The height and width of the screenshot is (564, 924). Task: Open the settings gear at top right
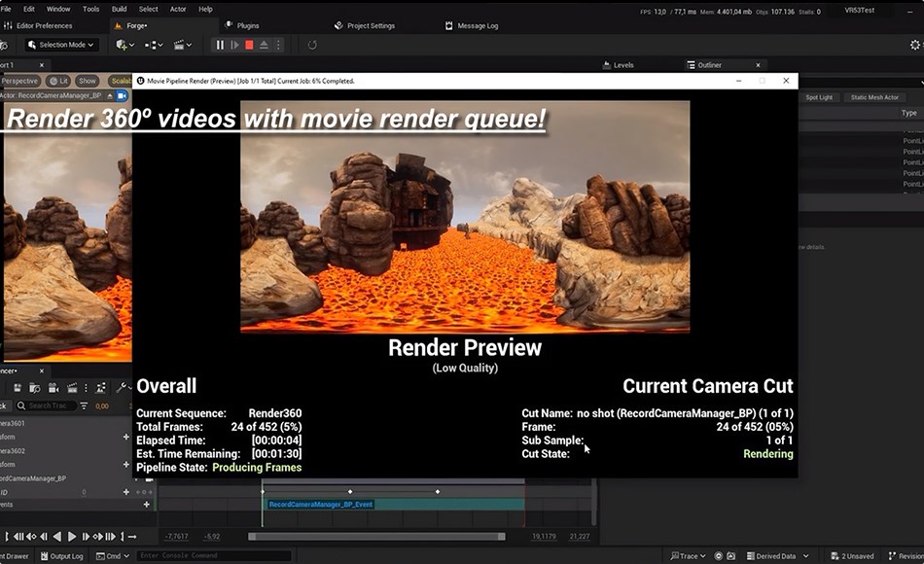coord(914,45)
